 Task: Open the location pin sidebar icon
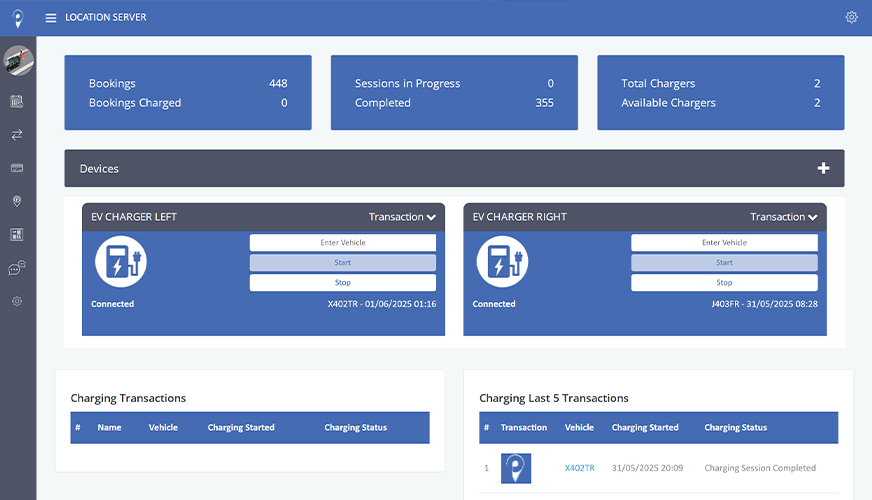click(17, 201)
